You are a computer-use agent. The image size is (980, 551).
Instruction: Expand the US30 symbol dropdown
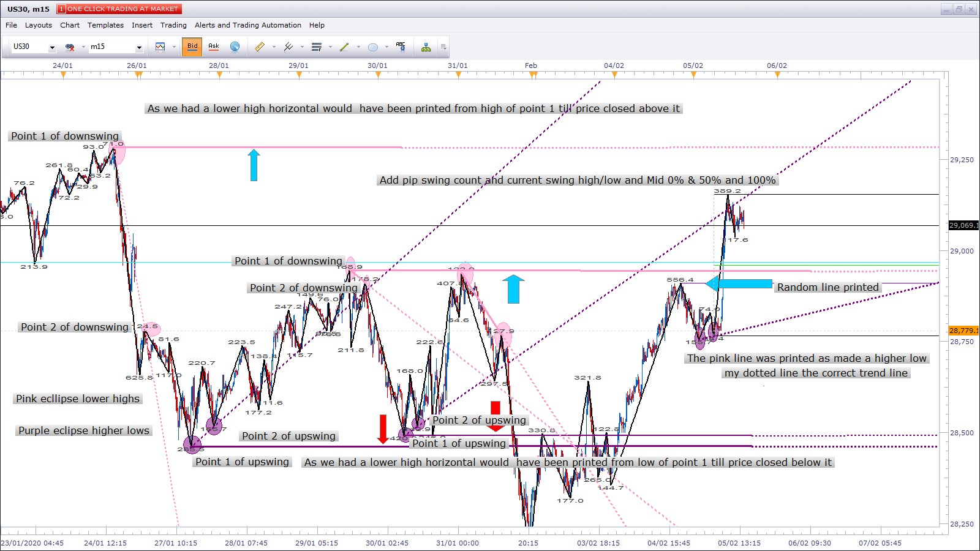point(52,47)
